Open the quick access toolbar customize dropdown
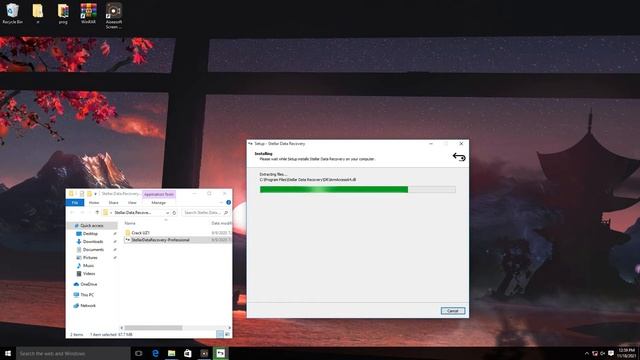Viewport: 640px width, 360px height. pyautogui.click(x=96, y=194)
